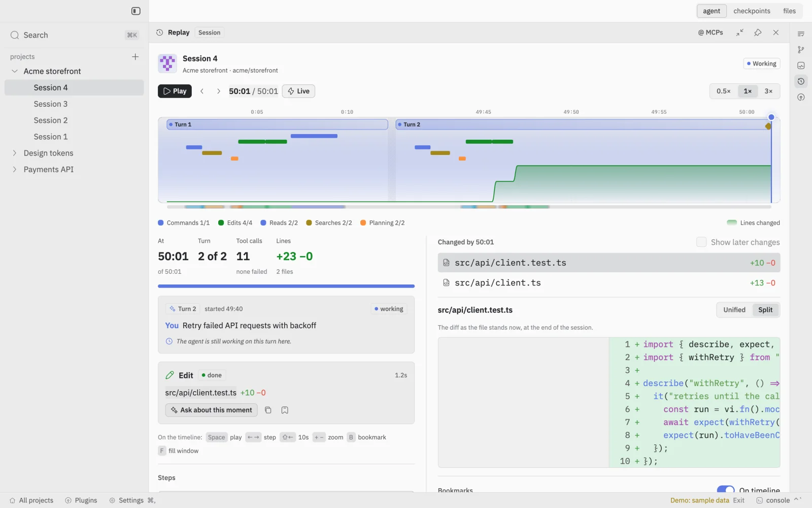Click the search magnifier icon in the sidebar
This screenshot has height=508, width=812.
click(x=15, y=35)
